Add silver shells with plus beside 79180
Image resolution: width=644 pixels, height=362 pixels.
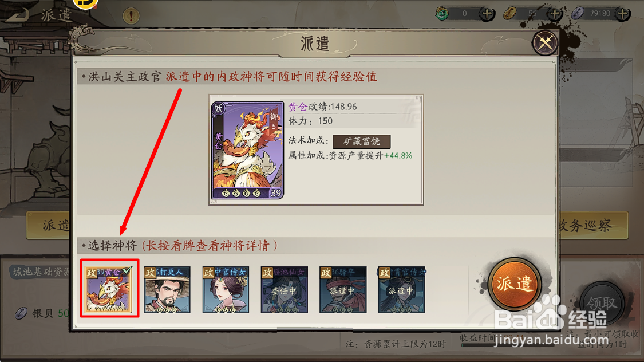(x=623, y=14)
